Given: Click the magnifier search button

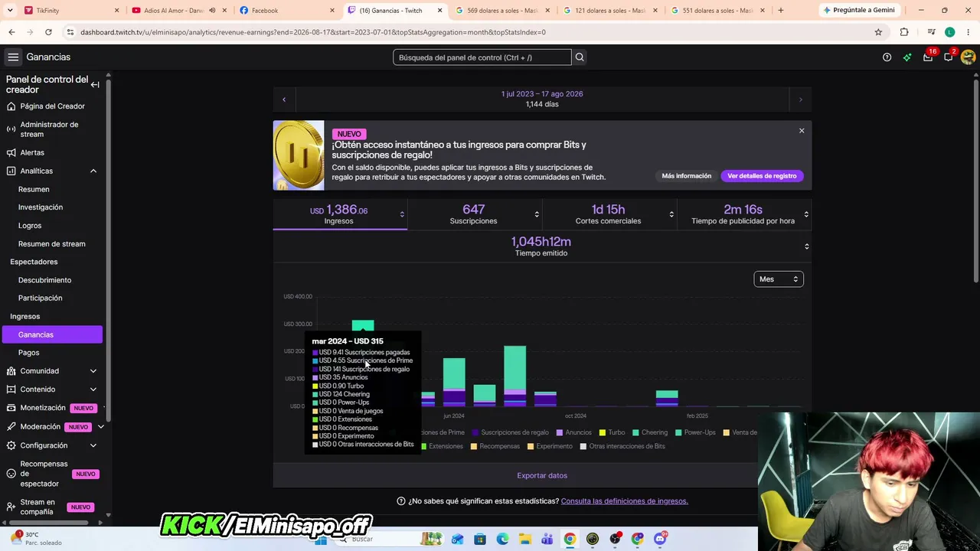Looking at the screenshot, I should (580, 57).
